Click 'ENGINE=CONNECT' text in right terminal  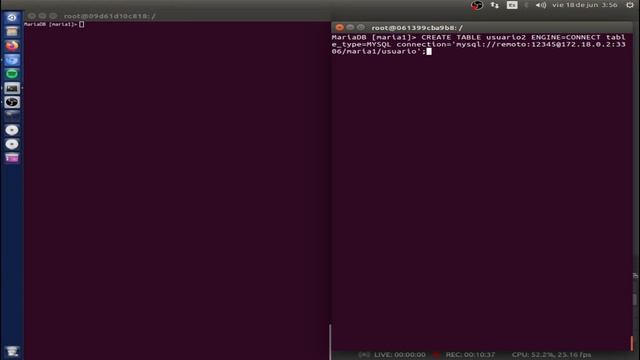coord(566,38)
